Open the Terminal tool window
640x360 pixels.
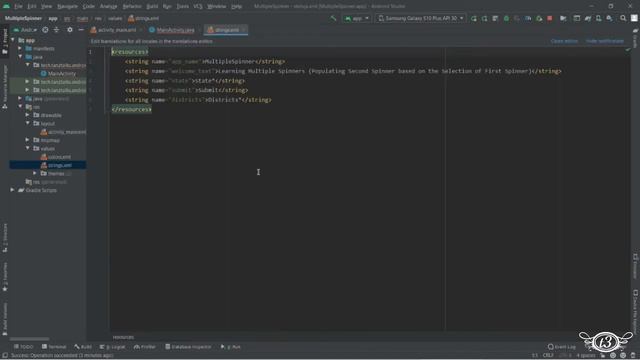pyautogui.click(x=54, y=347)
